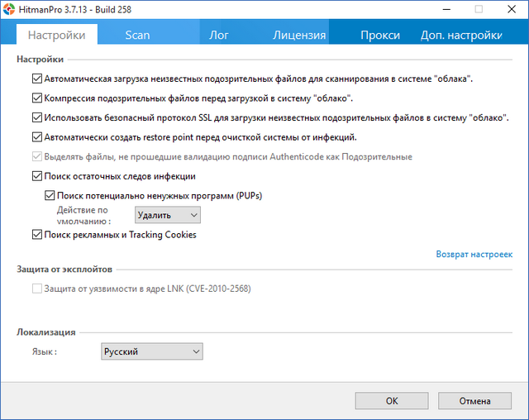
Task: Disable the PUPs search checkbox
Action: click(50, 195)
